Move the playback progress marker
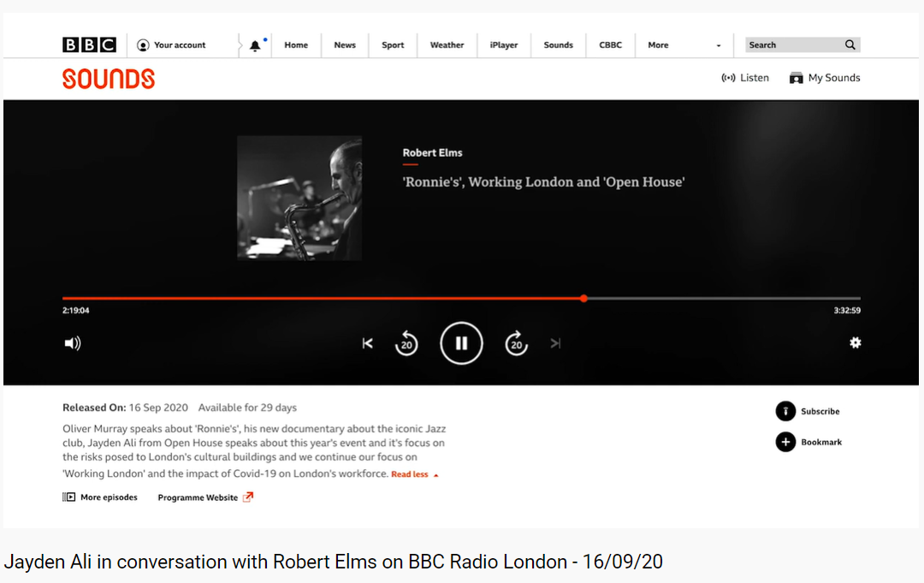924x583 pixels. [583, 299]
